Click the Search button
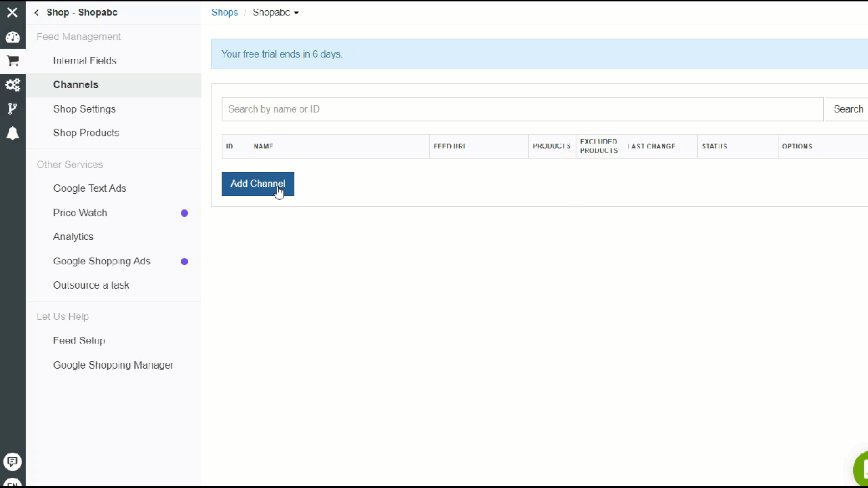 [848, 109]
